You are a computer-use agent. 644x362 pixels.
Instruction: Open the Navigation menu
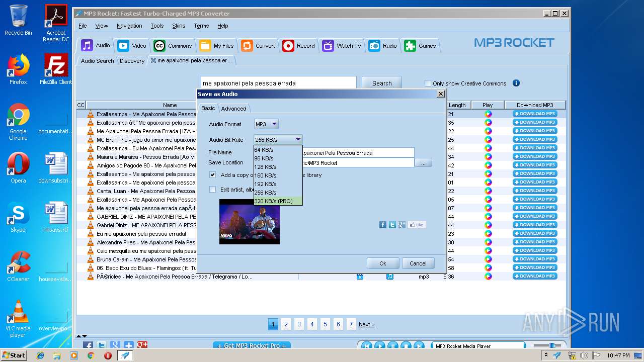point(129,26)
